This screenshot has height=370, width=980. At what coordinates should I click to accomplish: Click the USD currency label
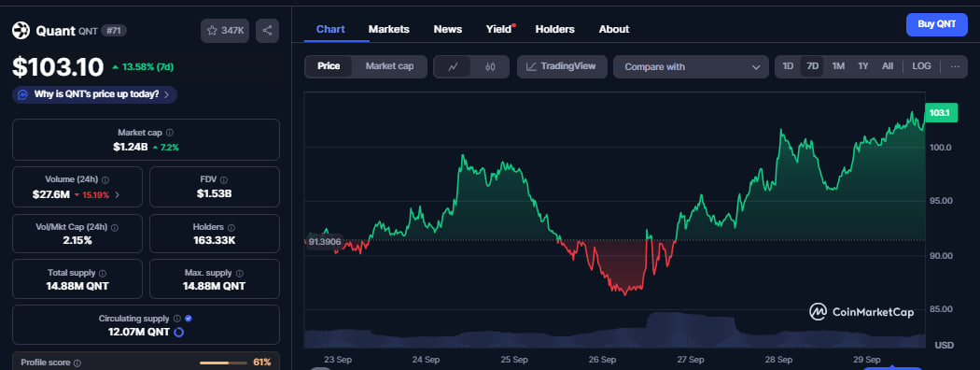(x=944, y=346)
